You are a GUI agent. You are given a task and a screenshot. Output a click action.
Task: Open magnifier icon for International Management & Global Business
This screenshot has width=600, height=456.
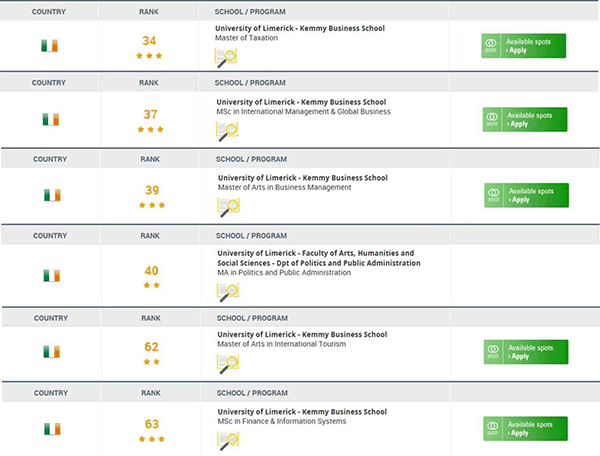pyautogui.click(x=227, y=132)
